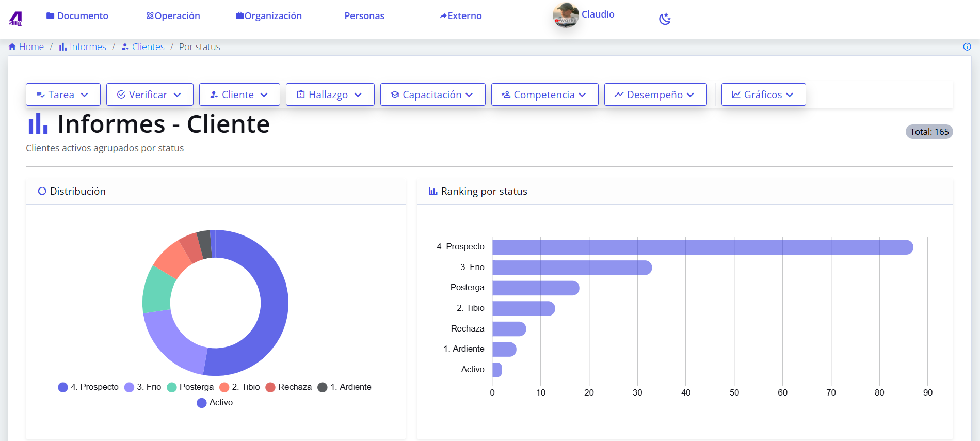The image size is (980, 441).
Task: Click the Desempeño trend line icon
Action: (x=619, y=94)
